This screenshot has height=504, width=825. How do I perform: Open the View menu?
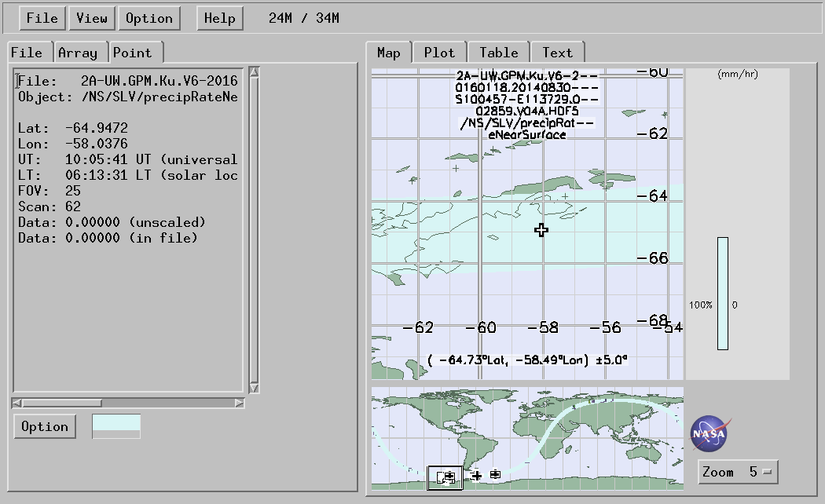(x=92, y=18)
